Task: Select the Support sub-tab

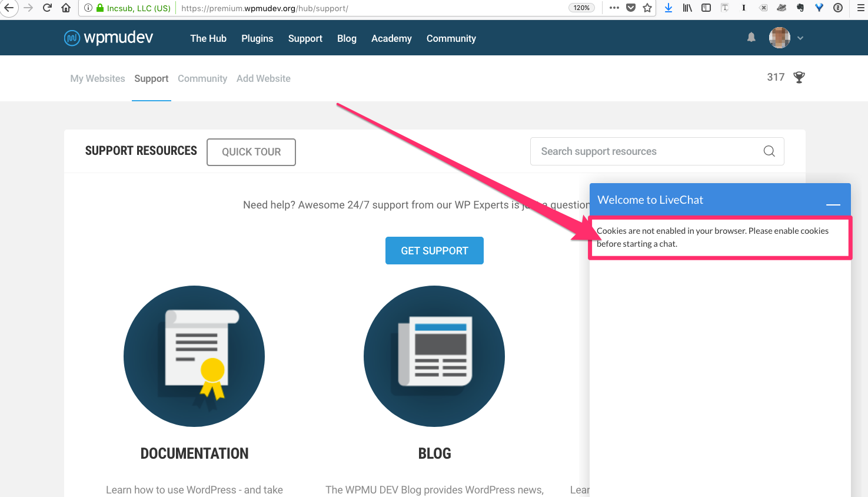Action: [151, 78]
